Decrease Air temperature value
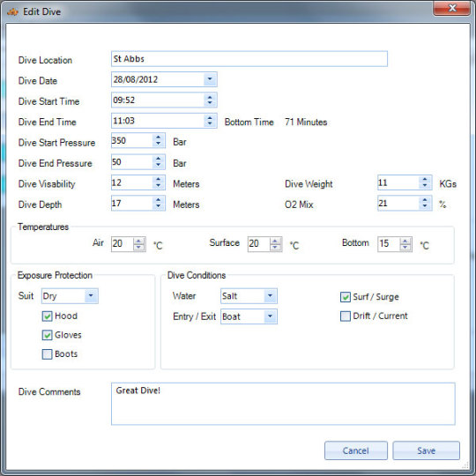 coord(139,248)
